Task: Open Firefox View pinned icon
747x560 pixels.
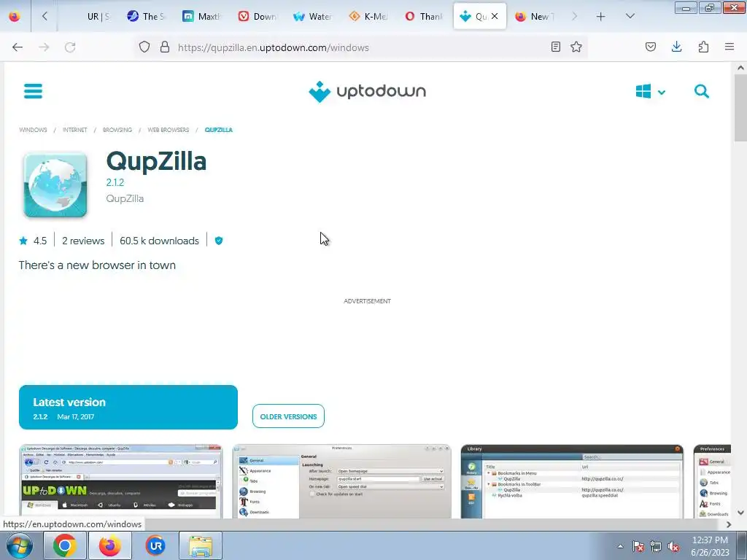Action: coord(15,17)
